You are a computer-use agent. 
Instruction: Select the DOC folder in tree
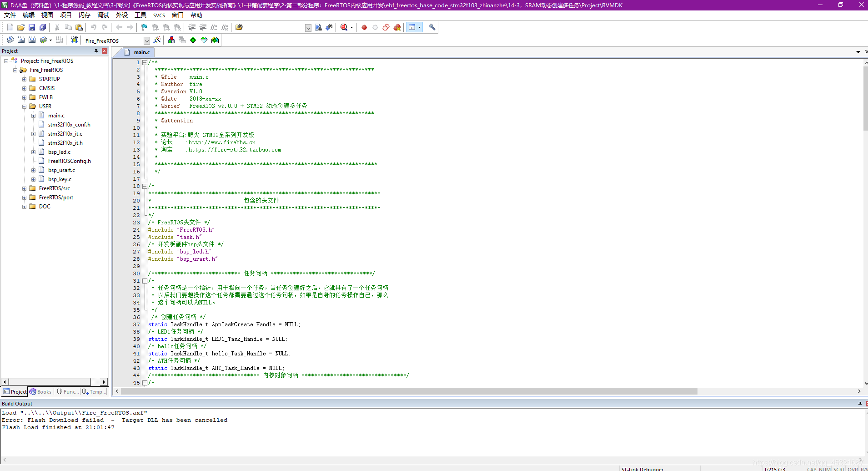pyautogui.click(x=45, y=207)
